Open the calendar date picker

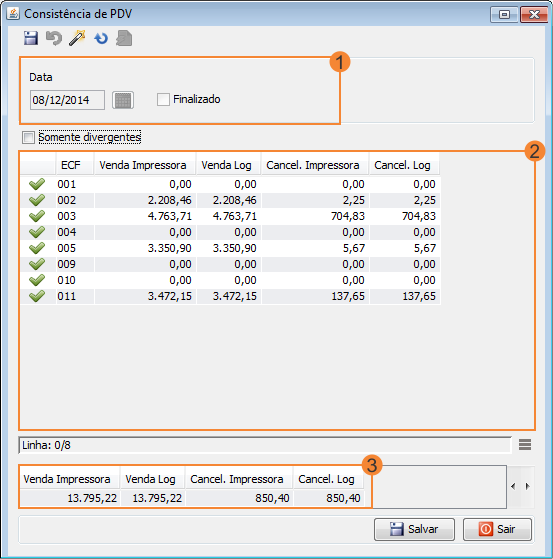click(123, 100)
